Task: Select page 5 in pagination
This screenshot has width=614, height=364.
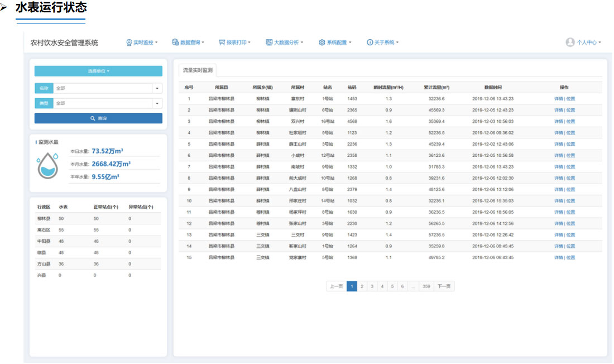Action: 392,286
